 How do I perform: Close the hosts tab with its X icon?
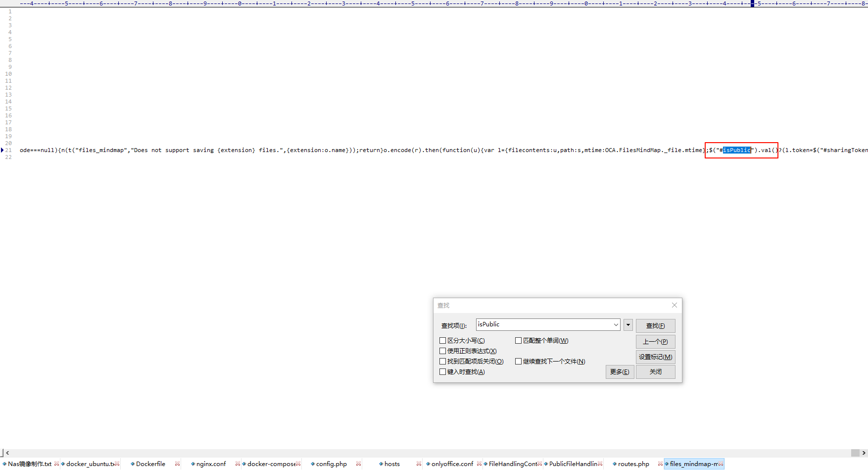(419, 464)
